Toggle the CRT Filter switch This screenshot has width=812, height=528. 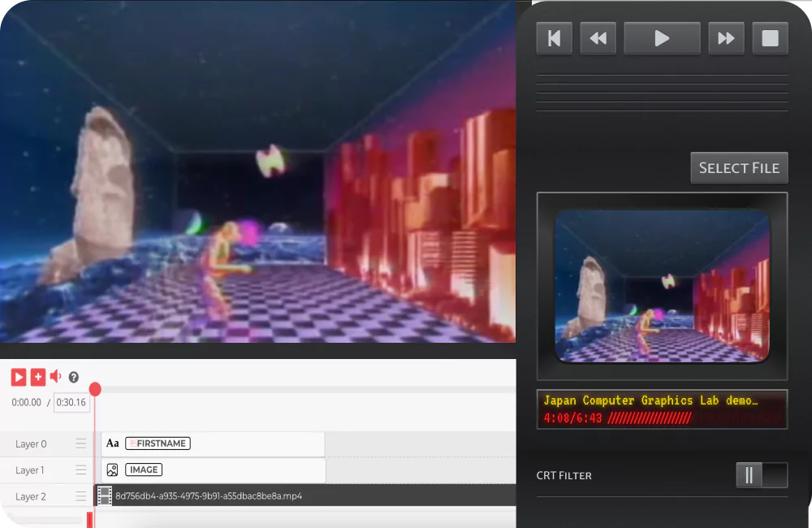(762, 475)
